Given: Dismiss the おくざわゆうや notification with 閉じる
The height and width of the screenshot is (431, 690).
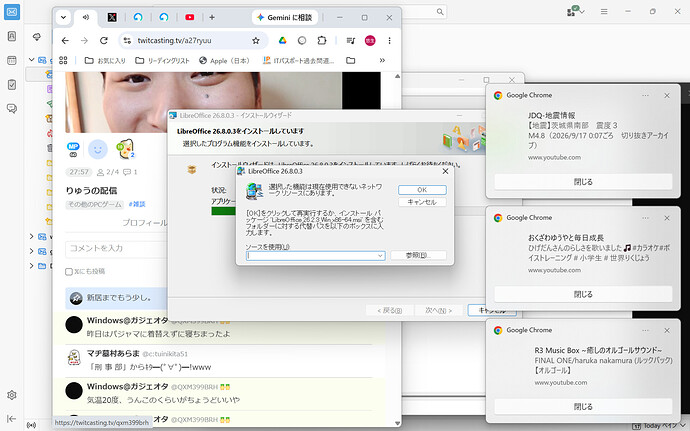Looking at the screenshot, I should tap(583, 294).
